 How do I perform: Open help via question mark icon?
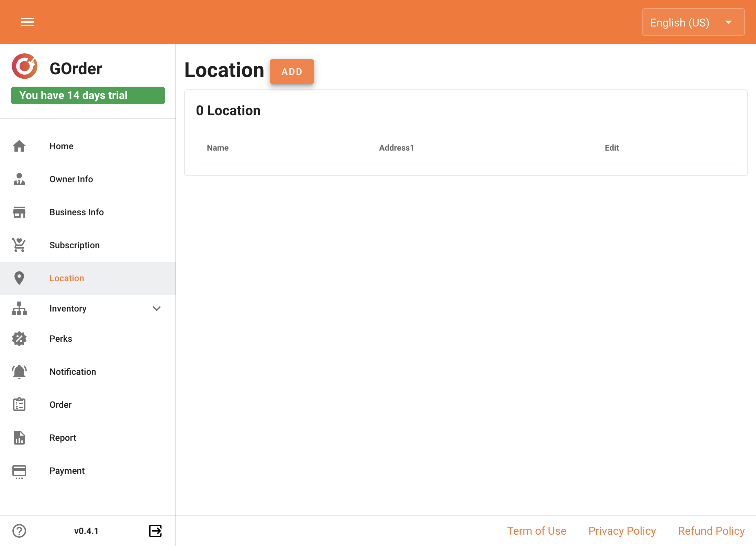click(x=19, y=531)
